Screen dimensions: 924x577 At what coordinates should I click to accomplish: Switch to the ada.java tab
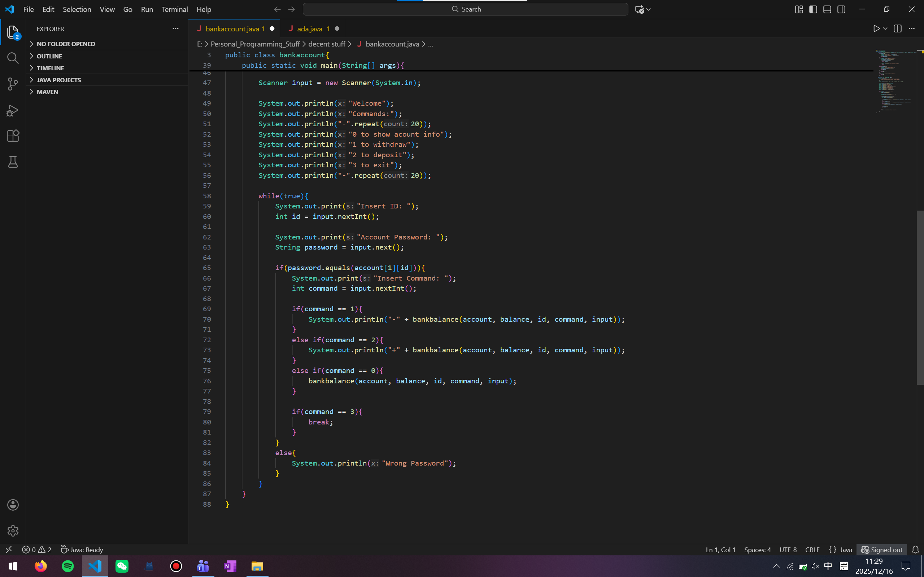coord(309,28)
